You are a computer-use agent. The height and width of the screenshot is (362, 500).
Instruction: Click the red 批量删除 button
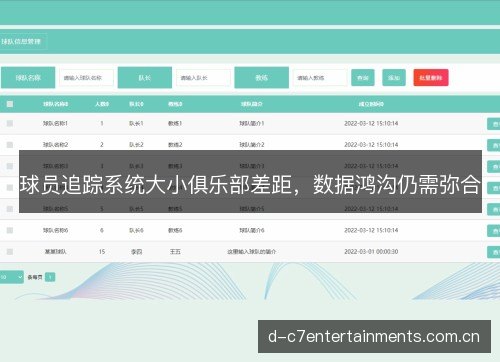(x=431, y=78)
